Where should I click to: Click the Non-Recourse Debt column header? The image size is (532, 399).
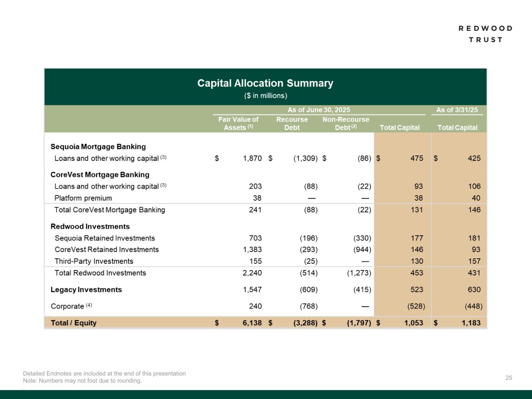[346, 124]
